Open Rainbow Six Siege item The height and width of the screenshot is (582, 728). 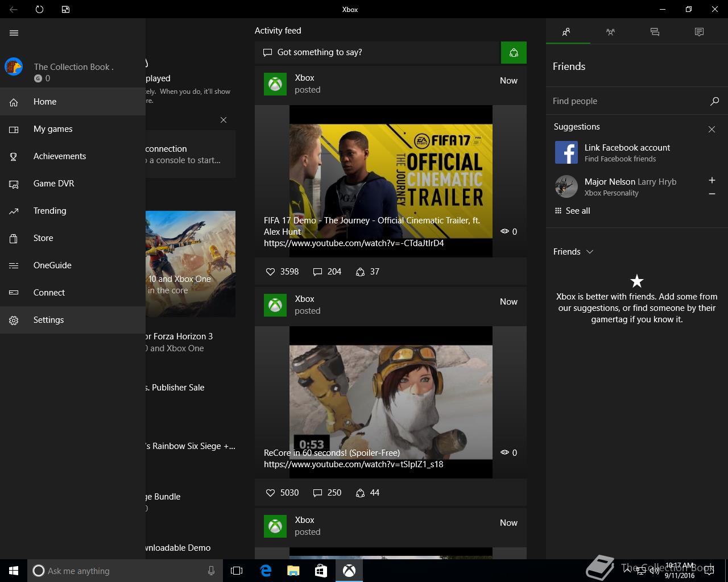pos(191,446)
